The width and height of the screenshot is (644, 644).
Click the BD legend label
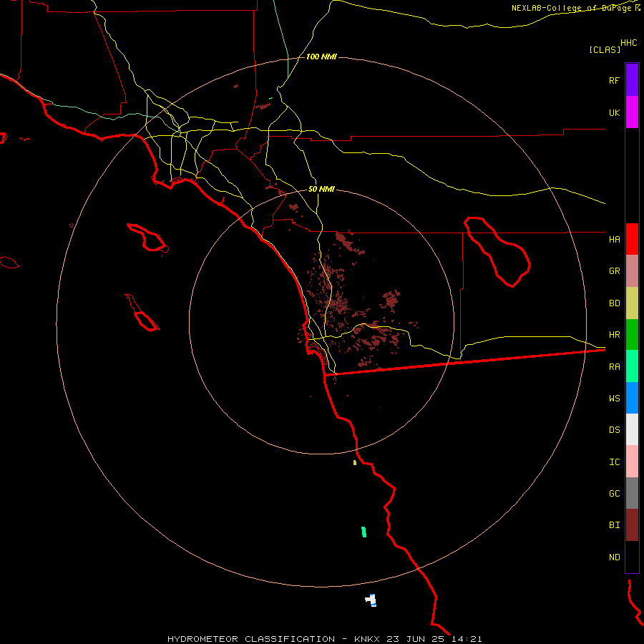click(614, 303)
